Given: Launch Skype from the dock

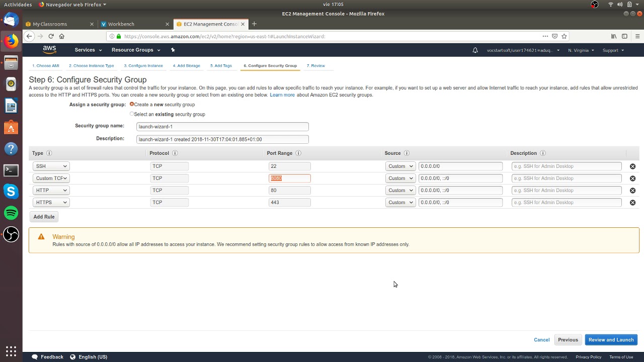Looking at the screenshot, I should 11,191.
